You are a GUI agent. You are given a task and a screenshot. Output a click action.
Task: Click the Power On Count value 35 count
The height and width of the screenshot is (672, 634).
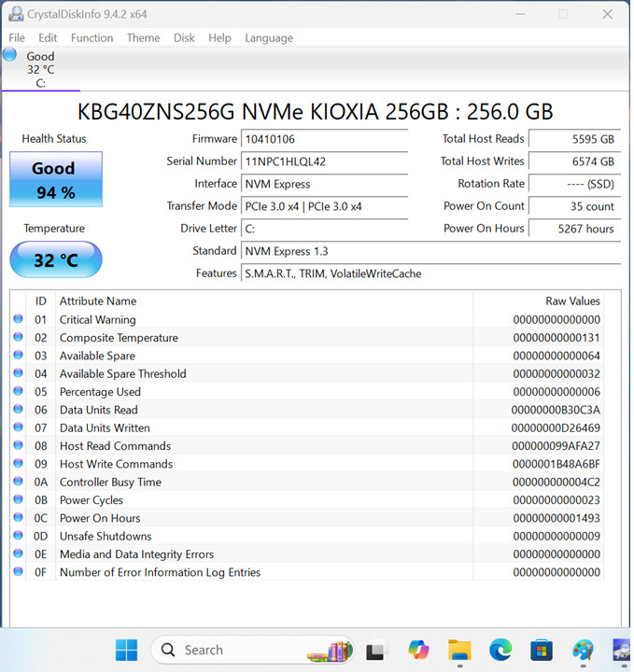574,206
